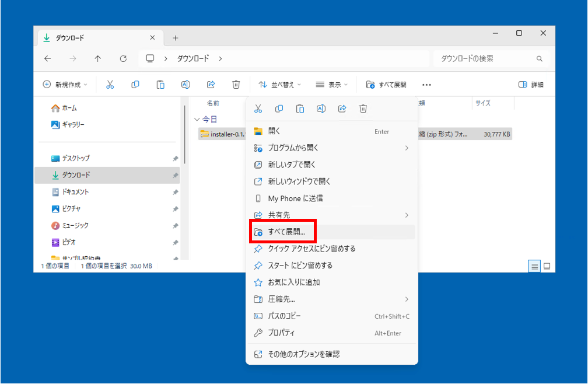588x384 pixels.
Task: Collapse the 今日 group
Action: tap(197, 119)
